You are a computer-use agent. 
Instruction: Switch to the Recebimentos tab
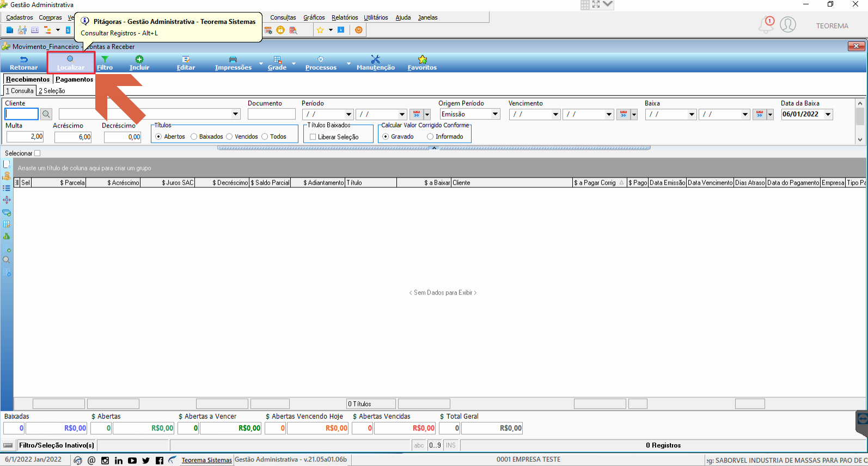(28, 79)
